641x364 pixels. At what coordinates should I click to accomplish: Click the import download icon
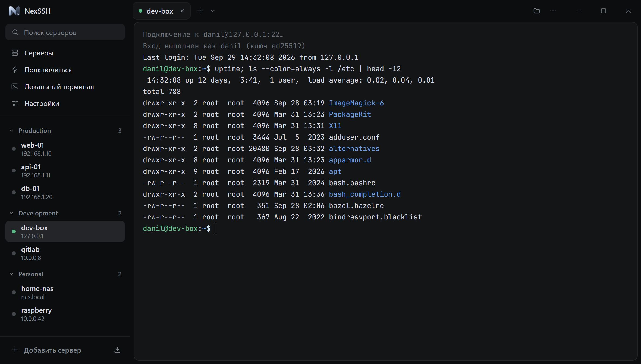click(117, 350)
